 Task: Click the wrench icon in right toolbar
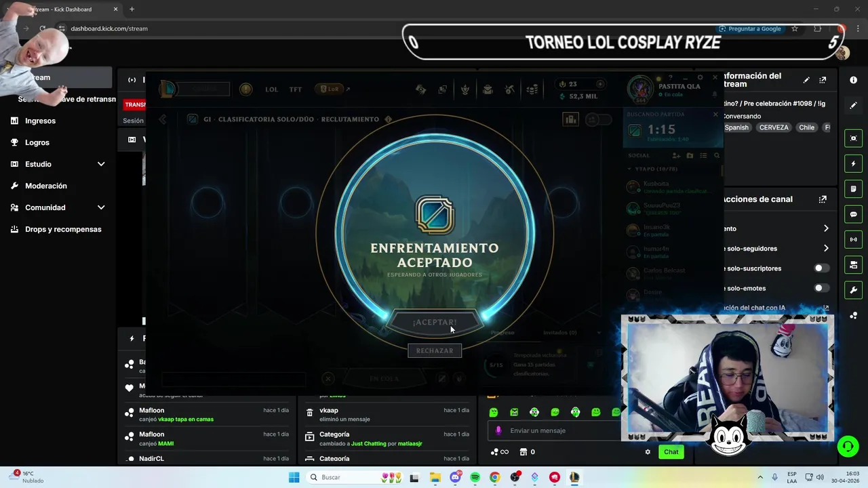pos(853,290)
